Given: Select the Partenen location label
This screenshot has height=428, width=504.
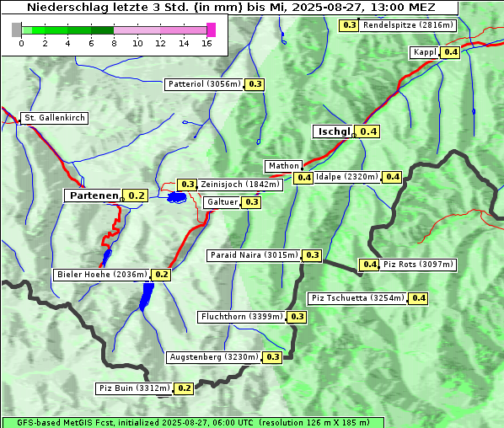Looking at the screenshot, I should pyautogui.click(x=94, y=195).
